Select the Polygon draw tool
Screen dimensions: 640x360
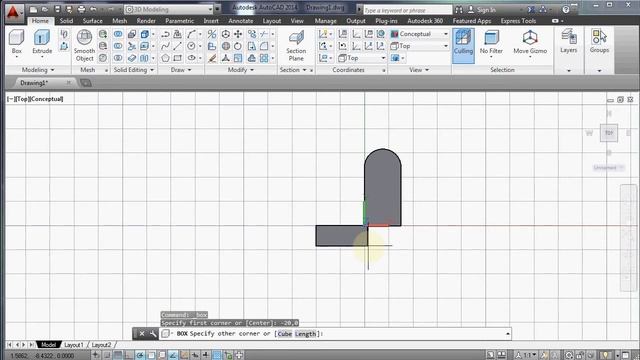coord(165,58)
